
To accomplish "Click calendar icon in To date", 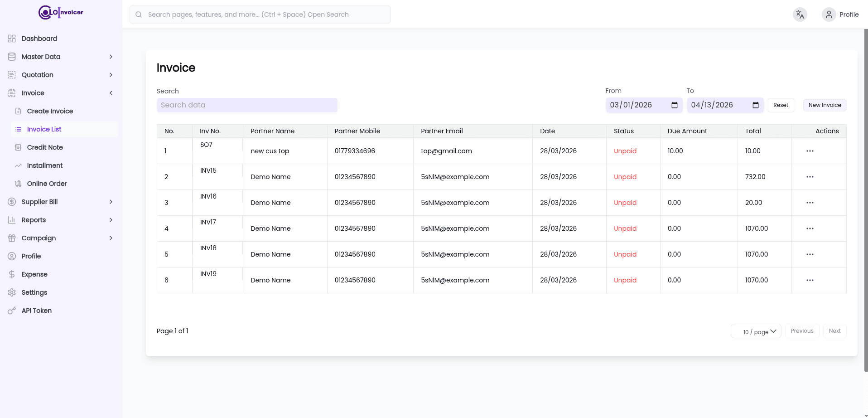I will [x=755, y=105].
